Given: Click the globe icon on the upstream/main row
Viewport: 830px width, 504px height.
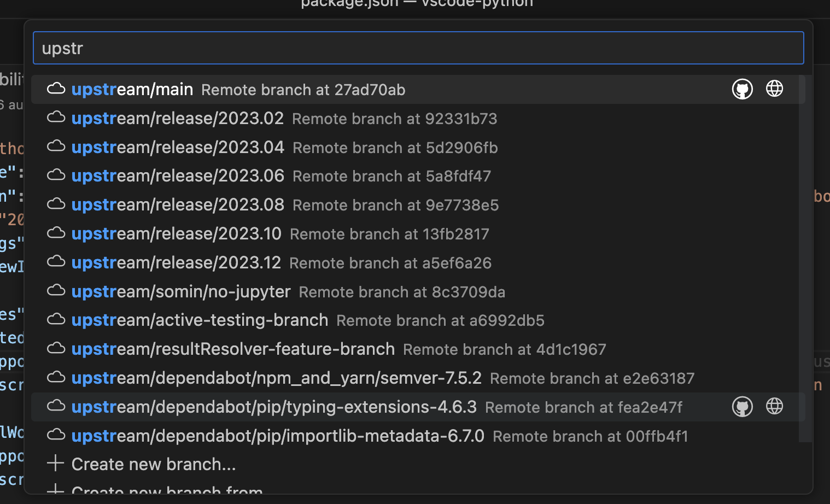Looking at the screenshot, I should point(774,89).
